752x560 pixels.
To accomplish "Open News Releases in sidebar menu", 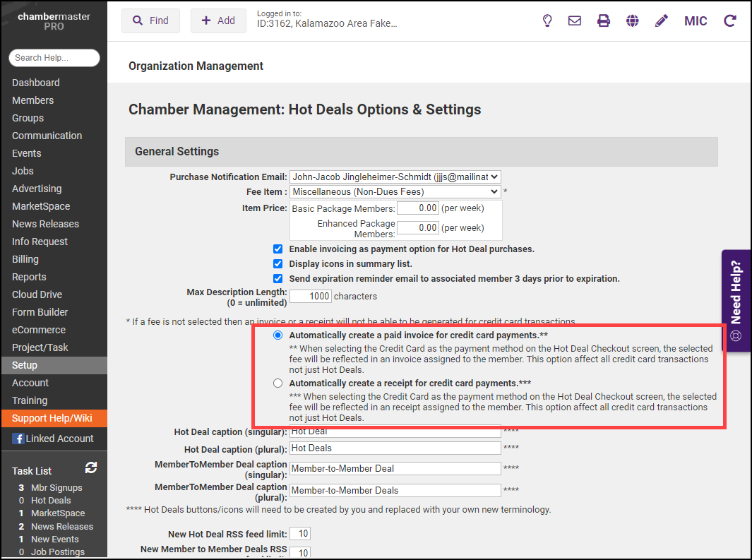I will 46,224.
